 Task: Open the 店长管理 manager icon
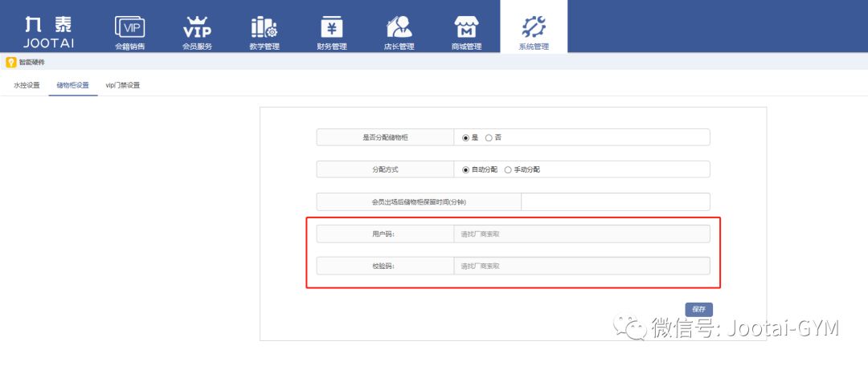[x=399, y=26]
